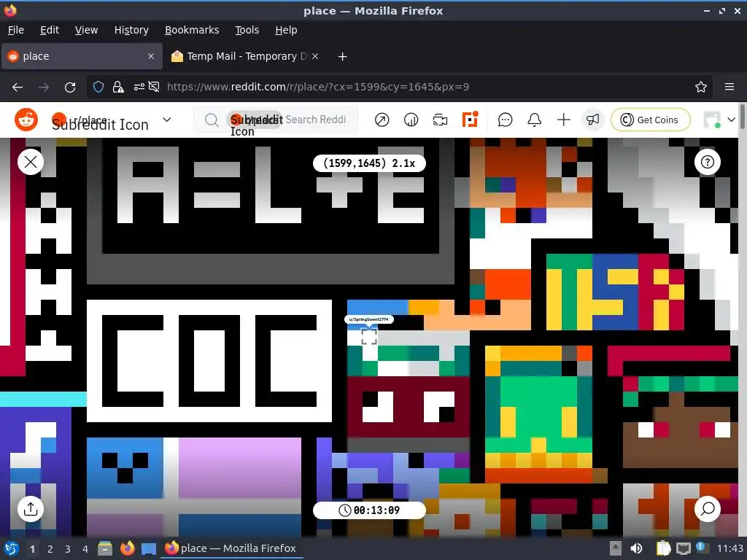The height and width of the screenshot is (560, 747).
Task: Open the tracking protection shield icon
Action: [98, 87]
